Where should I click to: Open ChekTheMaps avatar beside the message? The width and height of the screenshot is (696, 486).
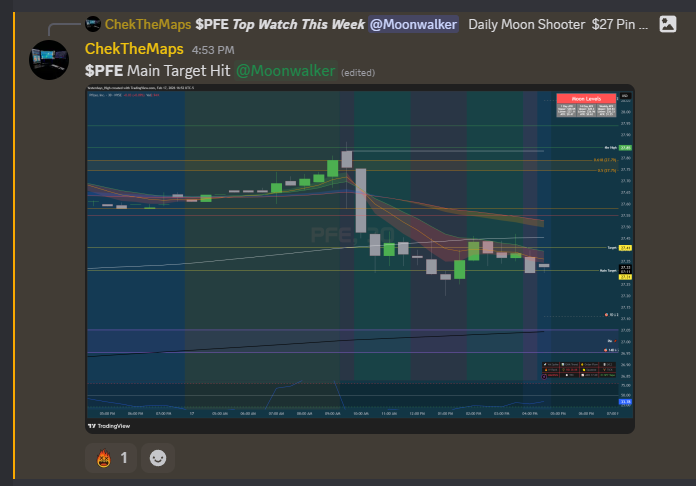49,60
